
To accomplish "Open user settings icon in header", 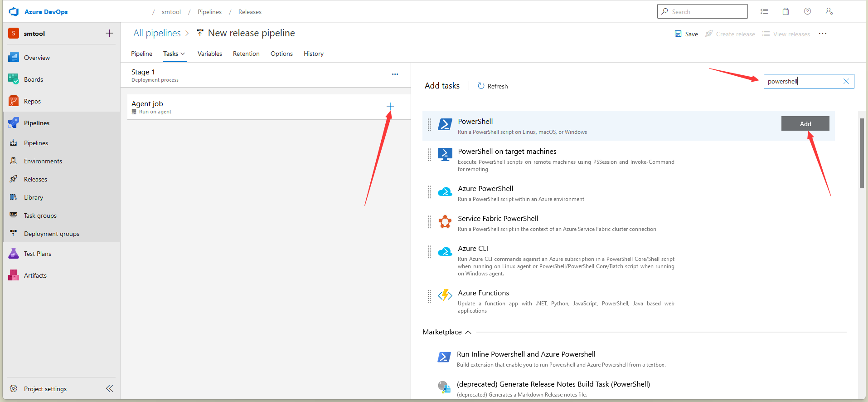I will 829,12.
